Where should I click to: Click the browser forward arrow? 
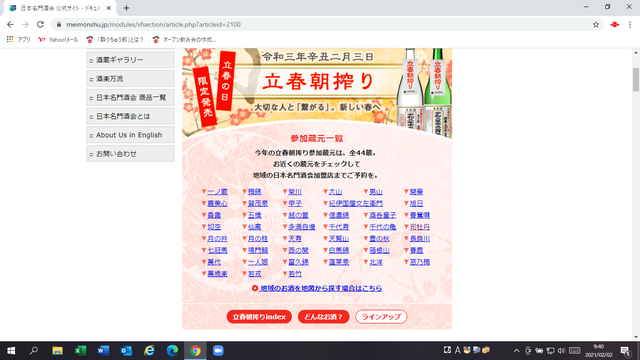pos(25,24)
